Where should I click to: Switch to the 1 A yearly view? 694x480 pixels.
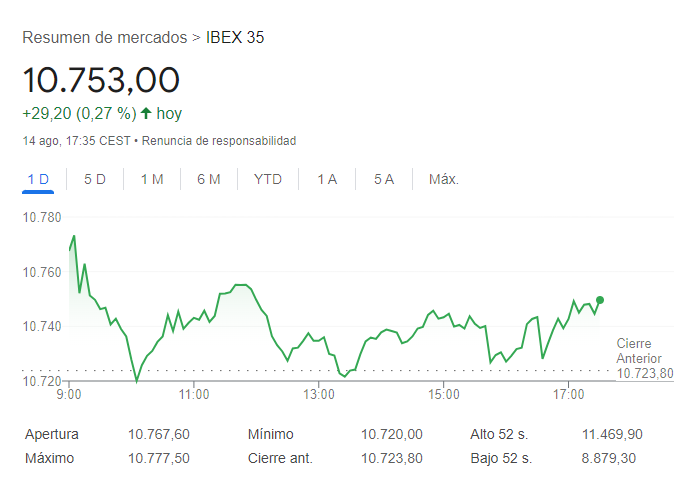click(x=327, y=180)
